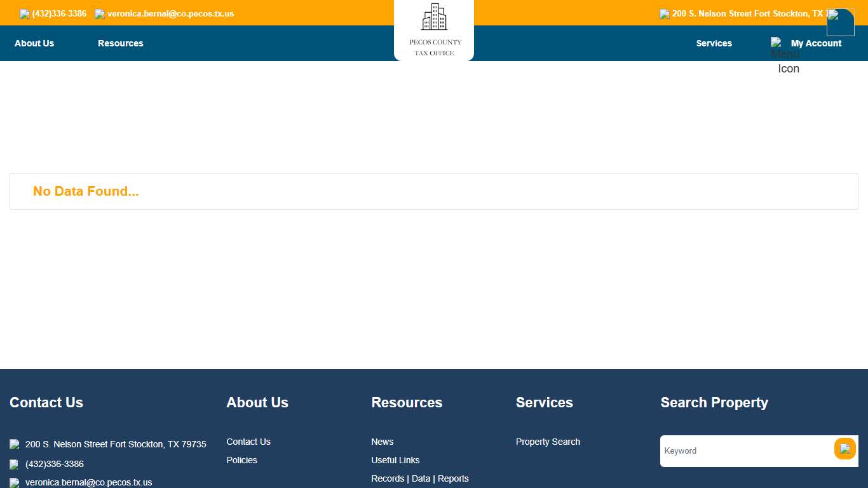Click the email address in the top bar

coord(170,14)
